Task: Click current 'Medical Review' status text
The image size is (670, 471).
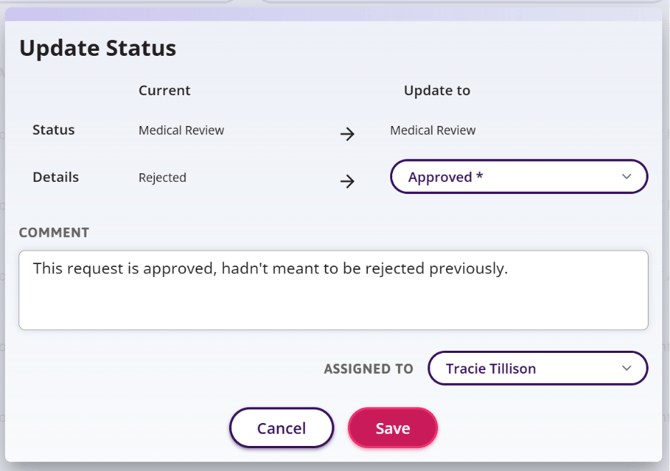Action: [x=181, y=130]
